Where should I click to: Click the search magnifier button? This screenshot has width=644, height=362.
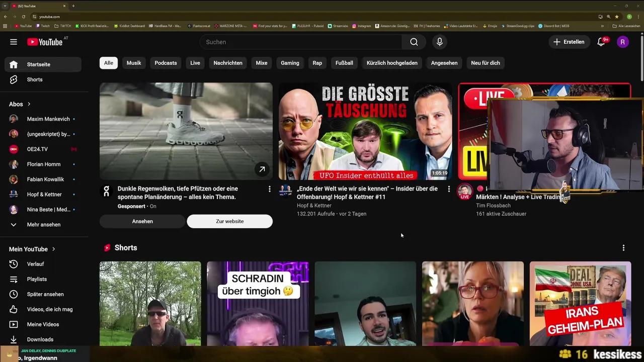point(414,42)
